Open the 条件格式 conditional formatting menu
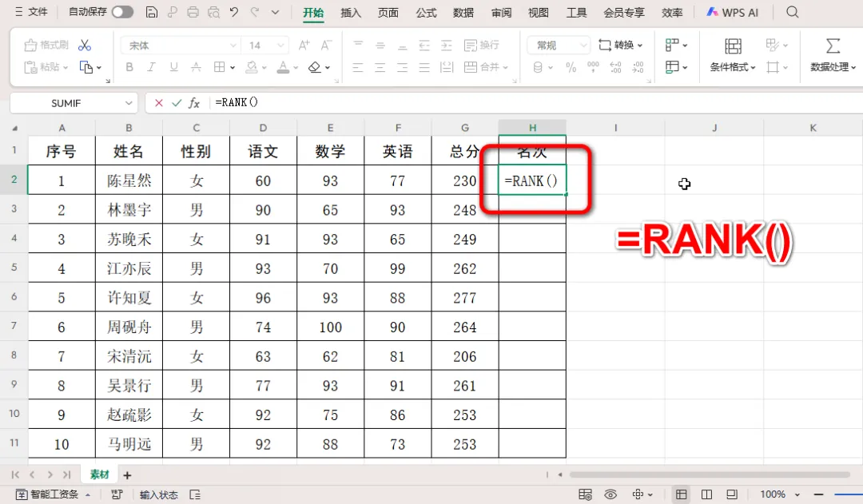 click(x=733, y=56)
